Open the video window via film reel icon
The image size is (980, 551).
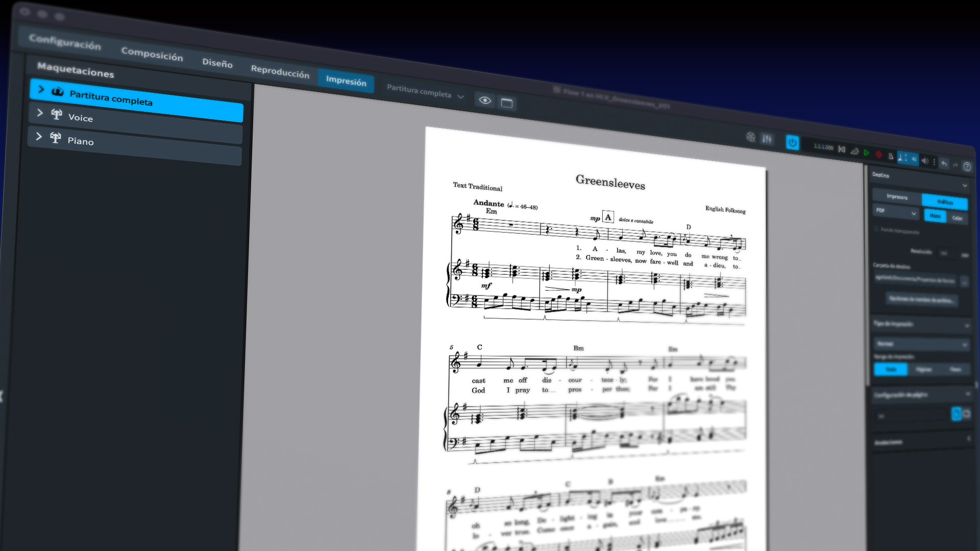(x=750, y=137)
